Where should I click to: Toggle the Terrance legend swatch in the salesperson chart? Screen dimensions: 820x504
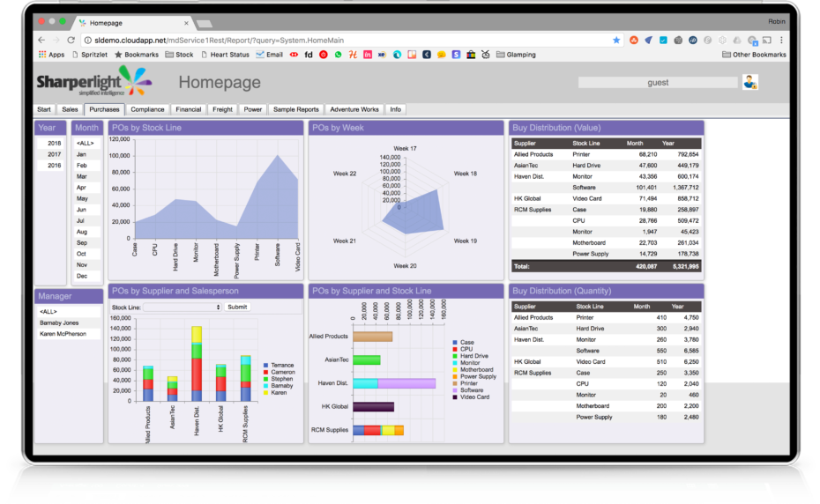coord(266,365)
